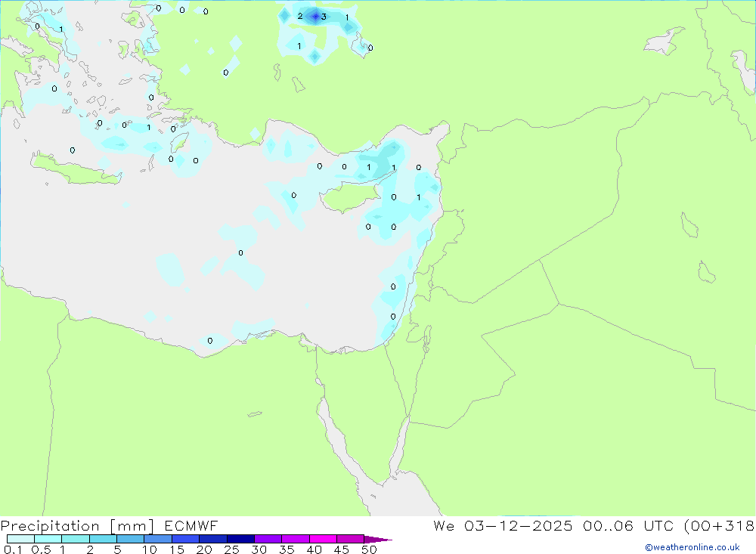Click the '35' legend scale label
Screen dimensions: 756x554
coord(287,549)
